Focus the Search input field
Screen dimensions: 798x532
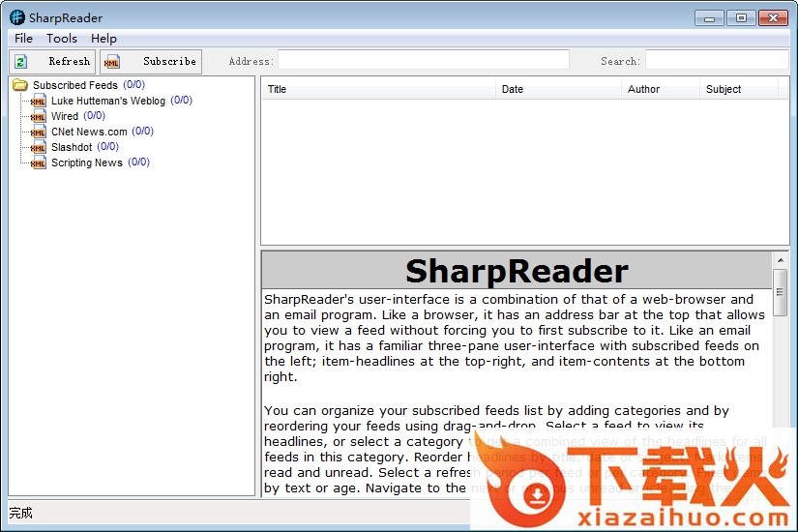coord(717,60)
